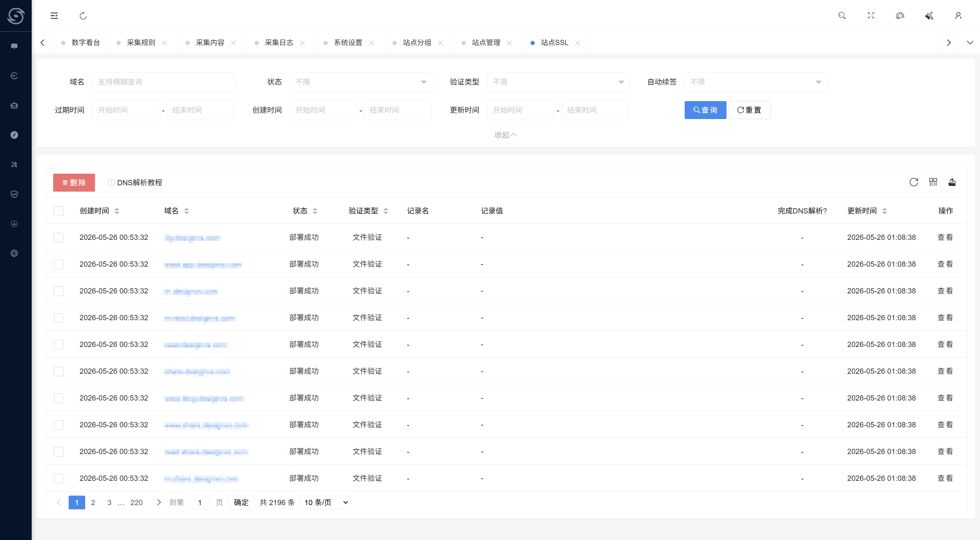Check the first table row checkbox
This screenshot has width=980, height=540.
coord(58,237)
